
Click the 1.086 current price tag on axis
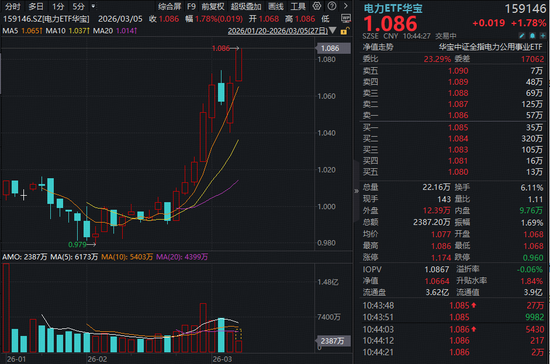click(333, 48)
